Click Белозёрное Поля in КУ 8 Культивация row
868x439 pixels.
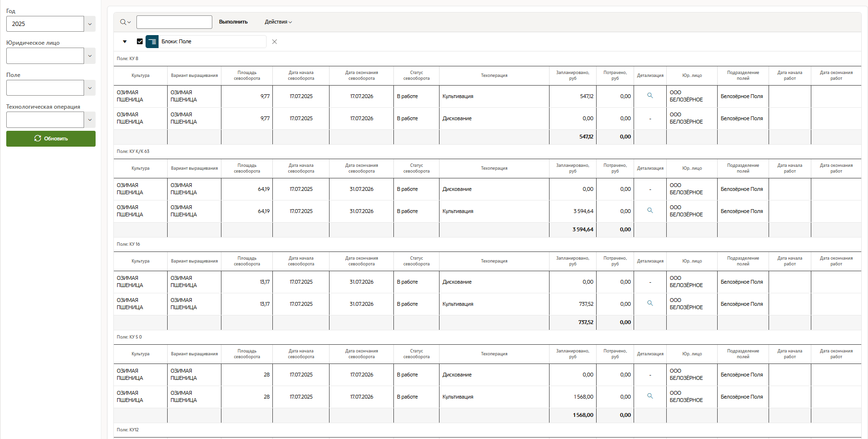click(x=742, y=96)
